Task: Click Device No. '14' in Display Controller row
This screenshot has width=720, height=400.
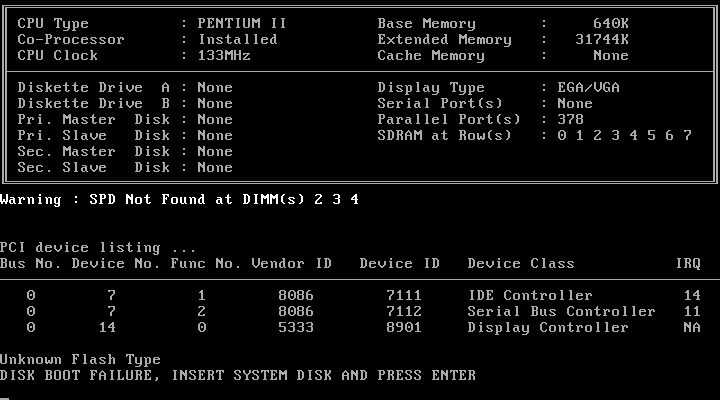Action: click(107, 327)
